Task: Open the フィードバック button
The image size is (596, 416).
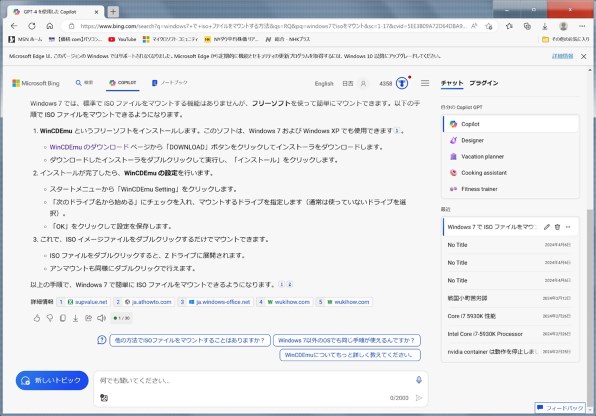Action: coord(561,408)
